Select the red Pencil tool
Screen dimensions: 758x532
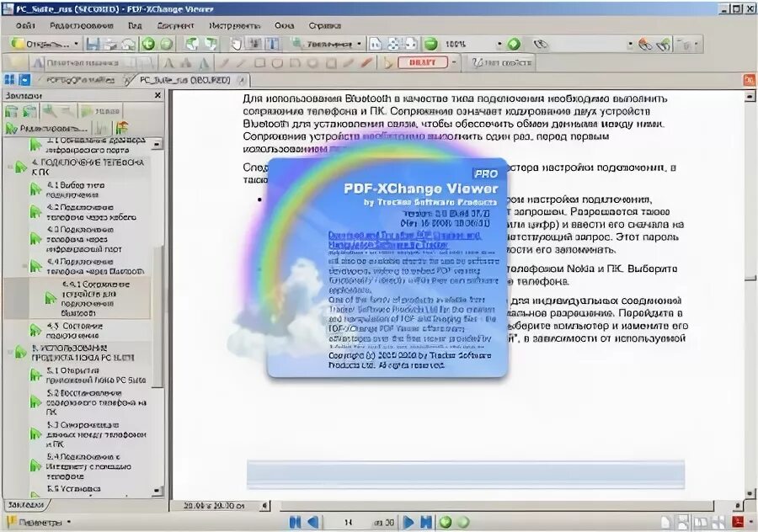tap(366, 63)
